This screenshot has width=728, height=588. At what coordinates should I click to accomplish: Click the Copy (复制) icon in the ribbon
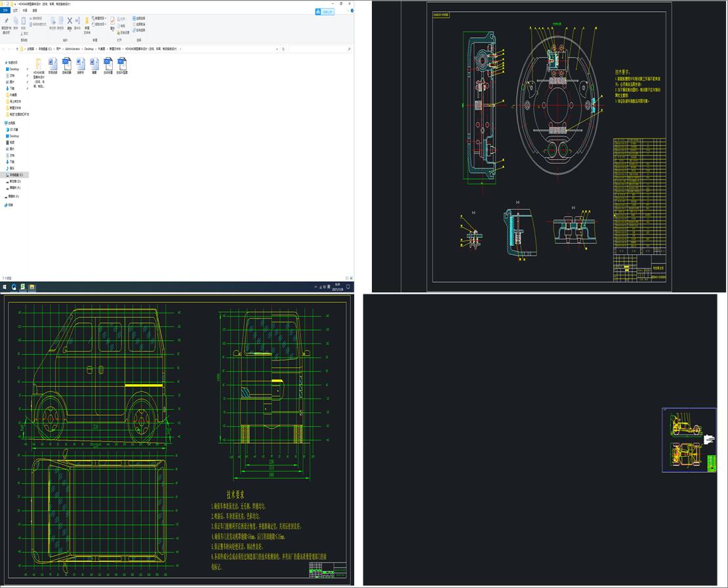click(x=15, y=20)
